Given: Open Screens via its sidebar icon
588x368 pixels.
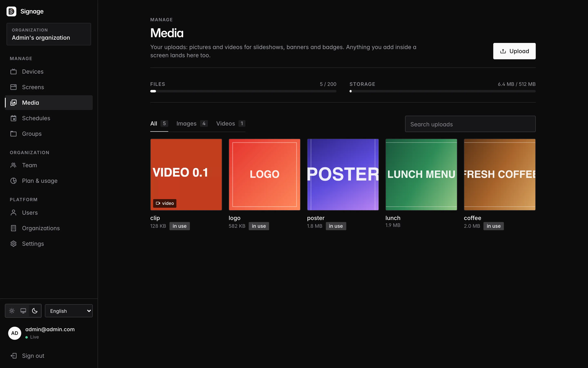Looking at the screenshot, I should [14, 87].
